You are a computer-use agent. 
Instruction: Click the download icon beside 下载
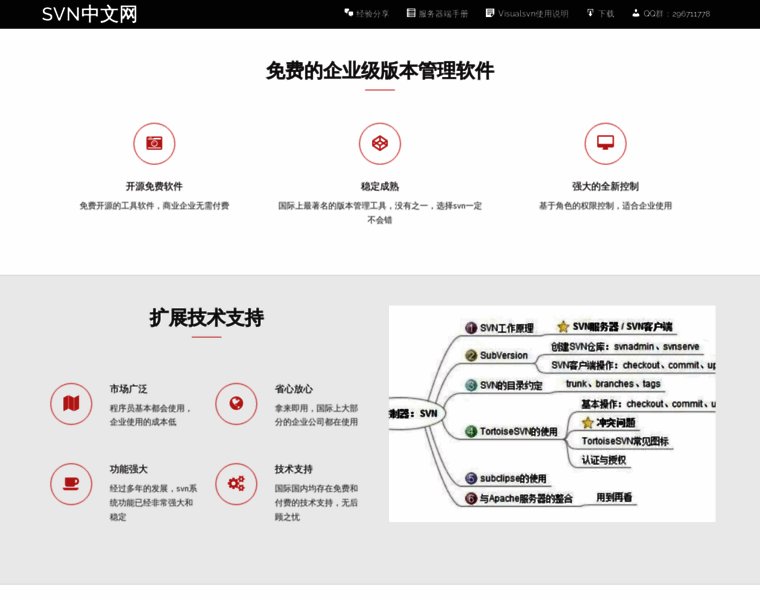590,13
